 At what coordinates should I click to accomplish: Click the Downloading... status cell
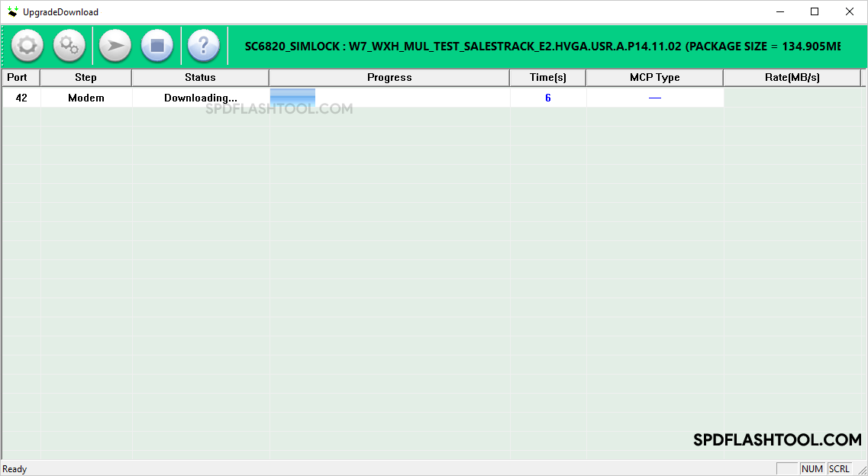(x=201, y=98)
